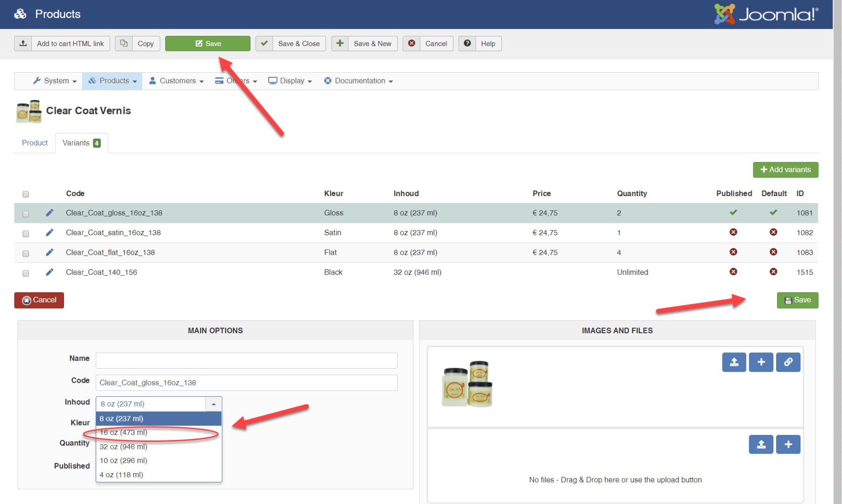The height and width of the screenshot is (504, 842).
Task: Edit the Clear_Coat_satin_16oz_138 variant via pencil icon
Action: click(49, 232)
